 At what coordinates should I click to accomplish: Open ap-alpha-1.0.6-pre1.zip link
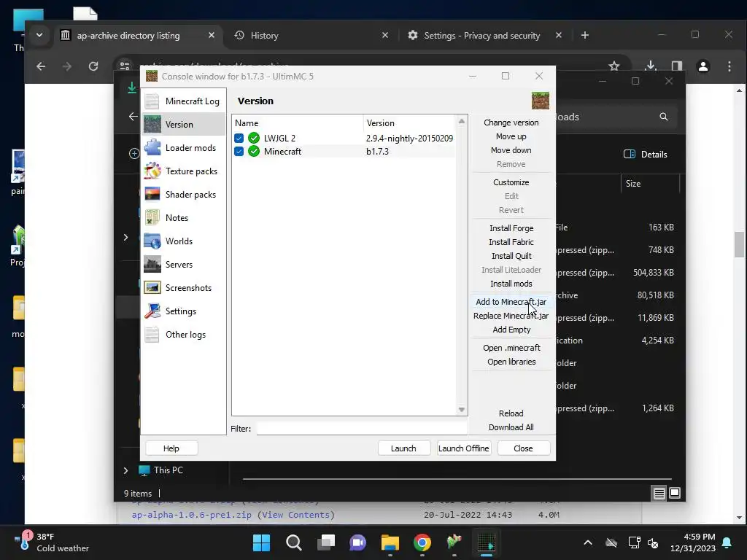(x=192, y=515)
